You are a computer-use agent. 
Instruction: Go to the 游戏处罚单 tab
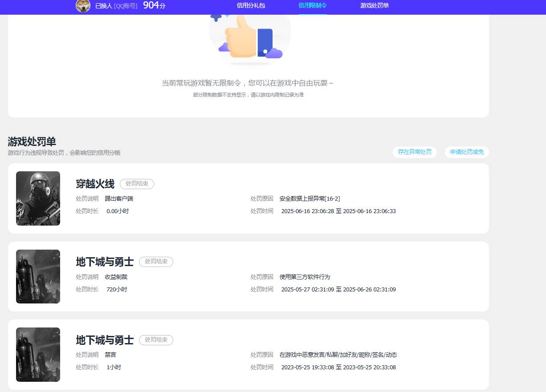(x=375, y=6)
